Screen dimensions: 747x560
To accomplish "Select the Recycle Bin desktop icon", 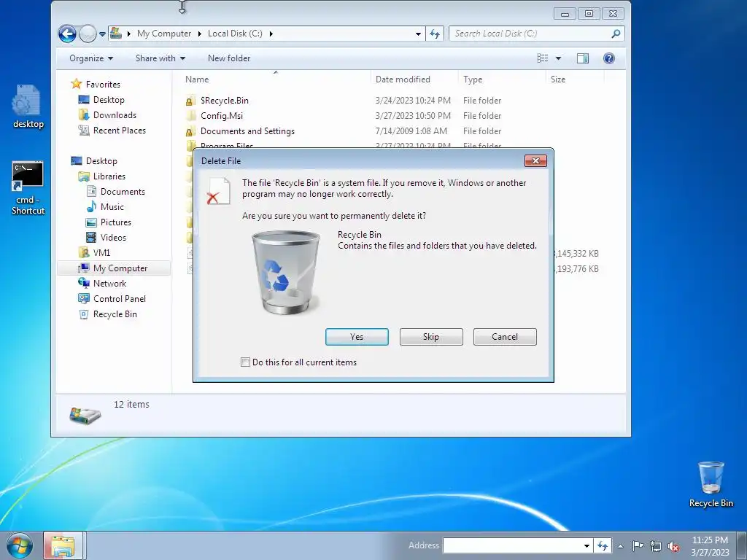I will (711, 484).
